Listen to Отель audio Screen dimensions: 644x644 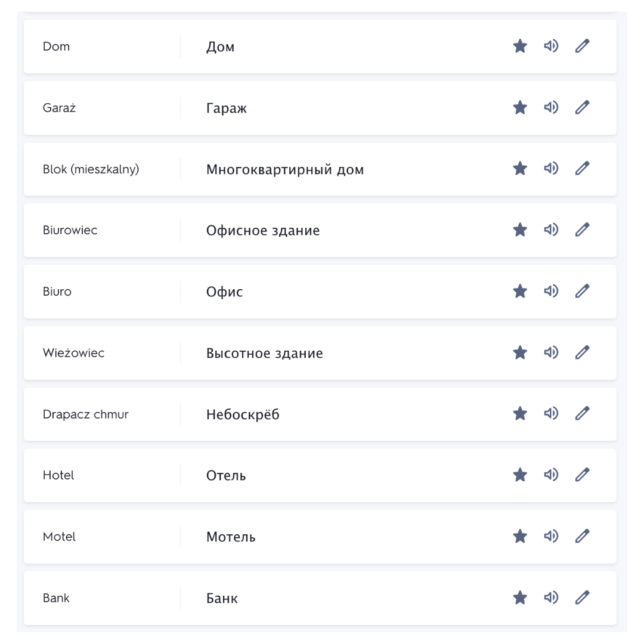coord(551,475)
